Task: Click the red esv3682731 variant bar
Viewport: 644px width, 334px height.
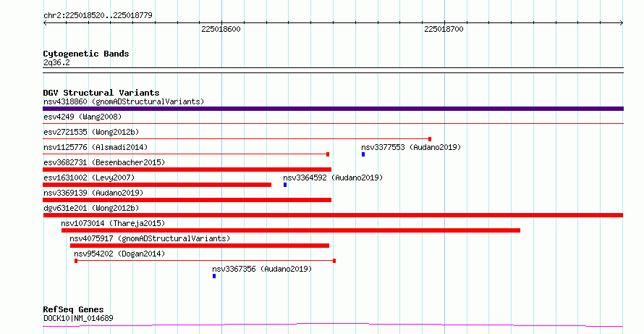Action: click(187, 170)
